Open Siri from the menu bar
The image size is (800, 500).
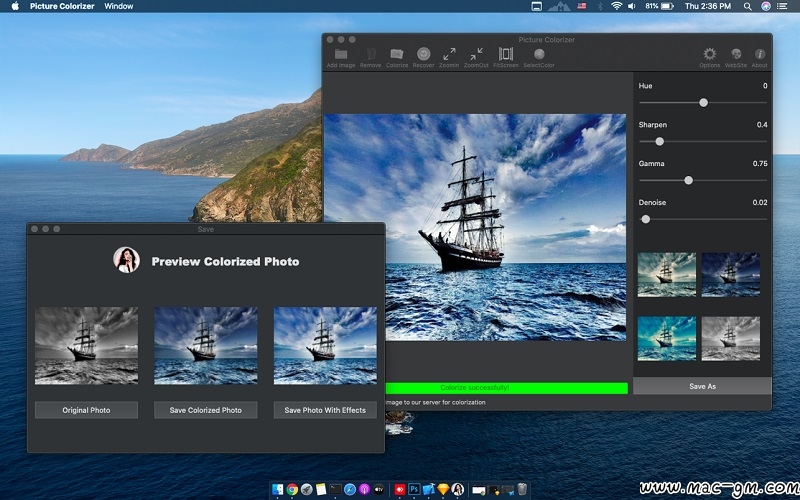[766, 6]
